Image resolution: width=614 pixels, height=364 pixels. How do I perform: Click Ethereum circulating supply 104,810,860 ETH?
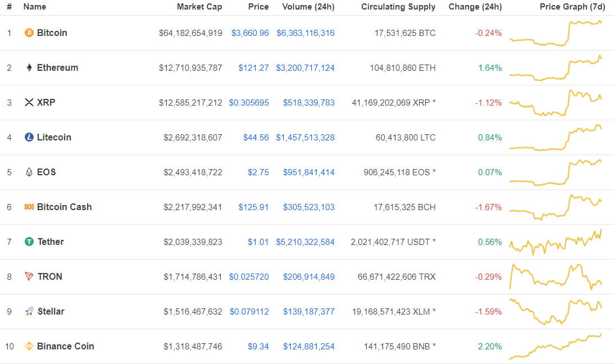tap(403, 68)
